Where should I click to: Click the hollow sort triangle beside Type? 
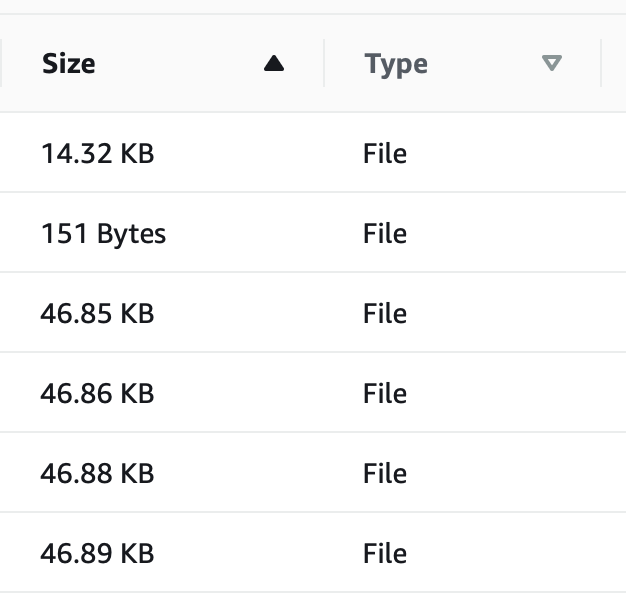pyautogui.click(x=552, y=63)
